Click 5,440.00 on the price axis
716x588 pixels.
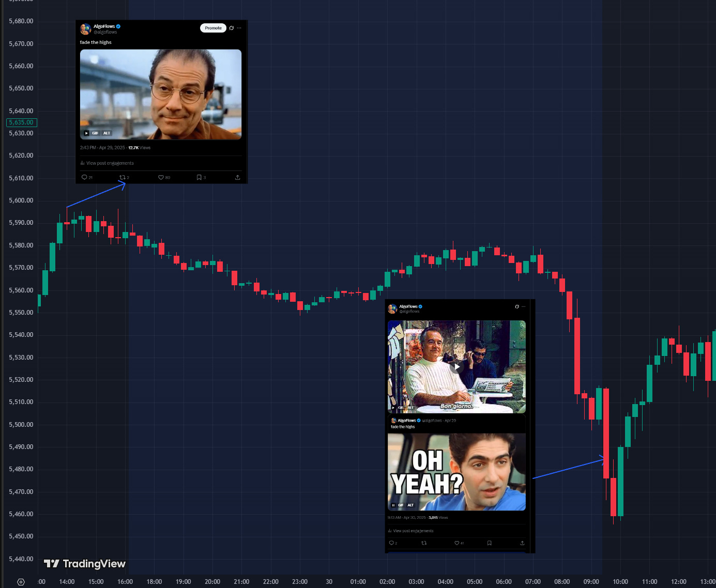(x=21, y=559)
